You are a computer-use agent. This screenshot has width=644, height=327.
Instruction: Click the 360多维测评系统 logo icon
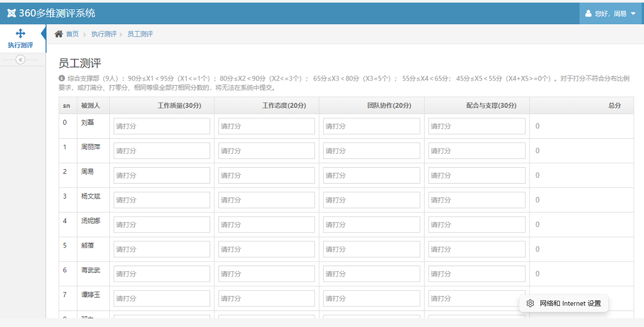[11, 13]
